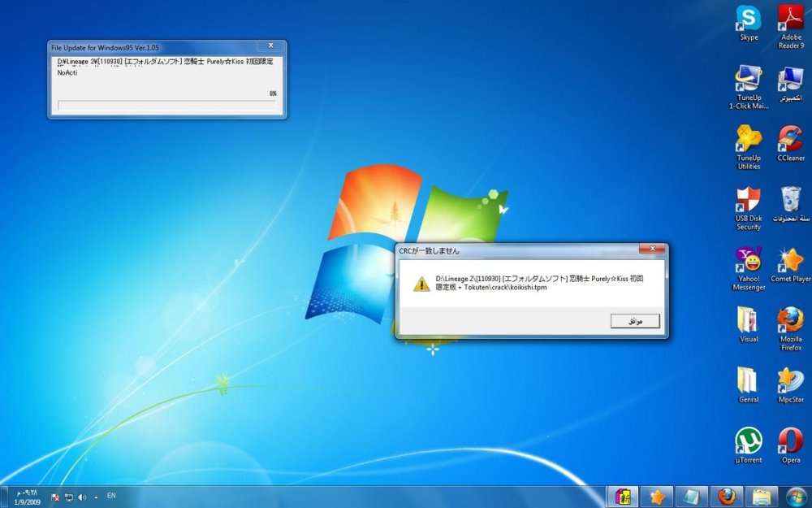Screen dimensions: 812x508
Task: Launch Comet Player desktop icon
Action: 790,261
